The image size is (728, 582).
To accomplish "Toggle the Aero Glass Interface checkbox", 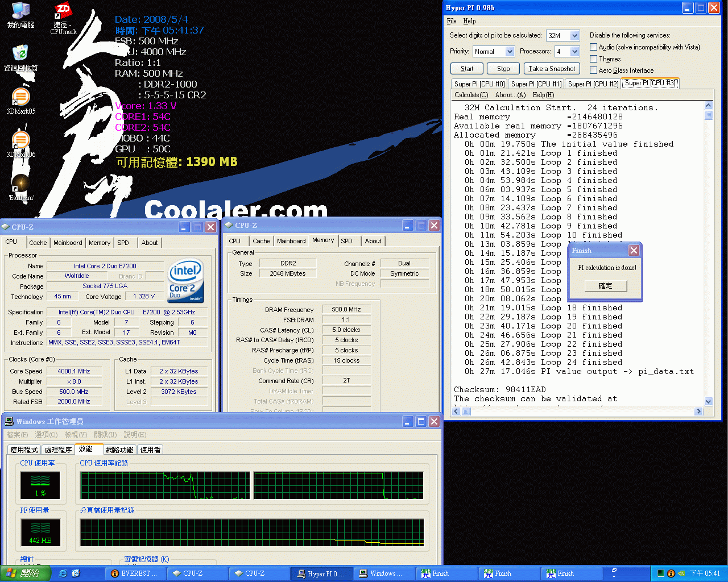I will point(594,70).
